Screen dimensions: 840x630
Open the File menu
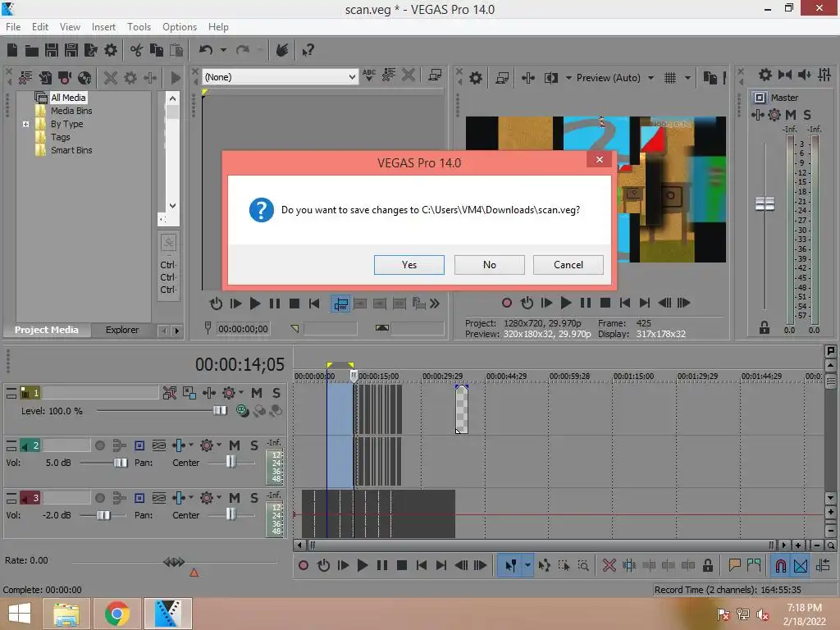coord(13,27)
